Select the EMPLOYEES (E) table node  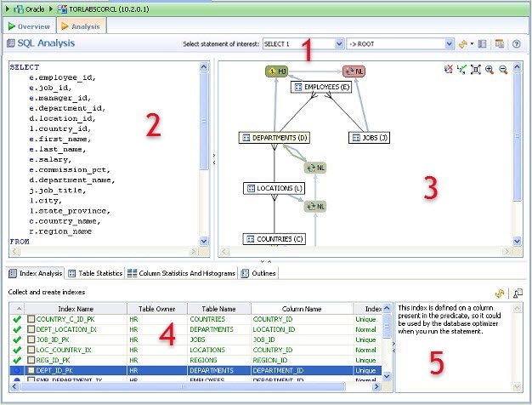[321, 87]
